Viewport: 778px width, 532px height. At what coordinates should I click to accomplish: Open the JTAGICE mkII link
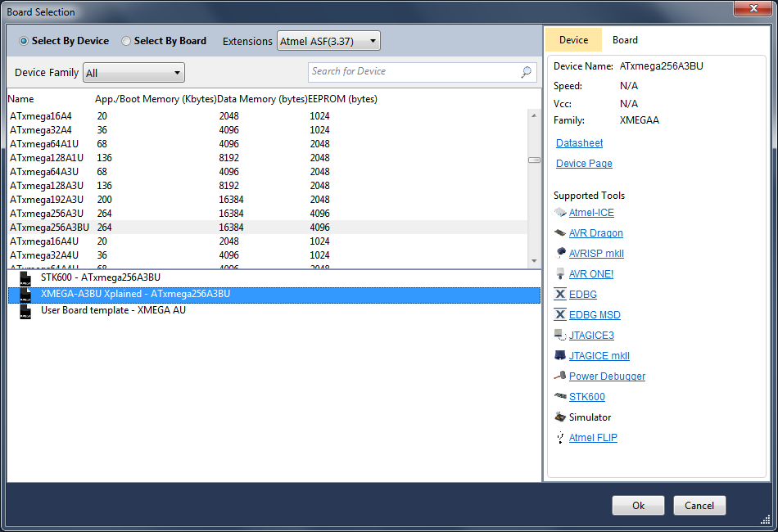[x=599, y=355]
